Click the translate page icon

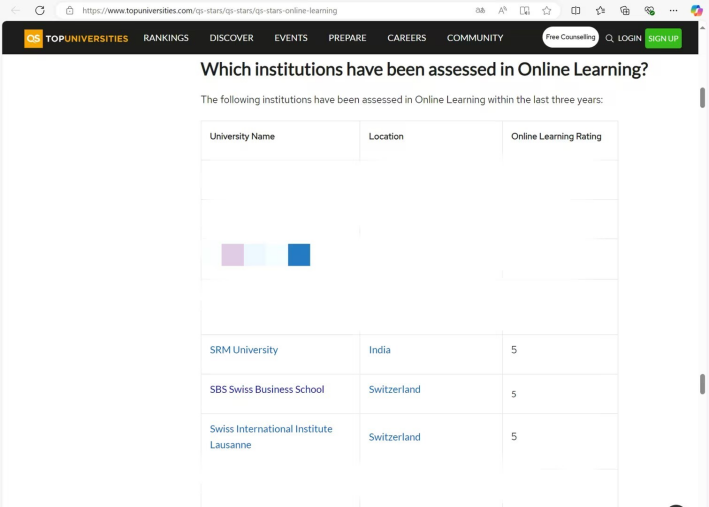[480, 10]
